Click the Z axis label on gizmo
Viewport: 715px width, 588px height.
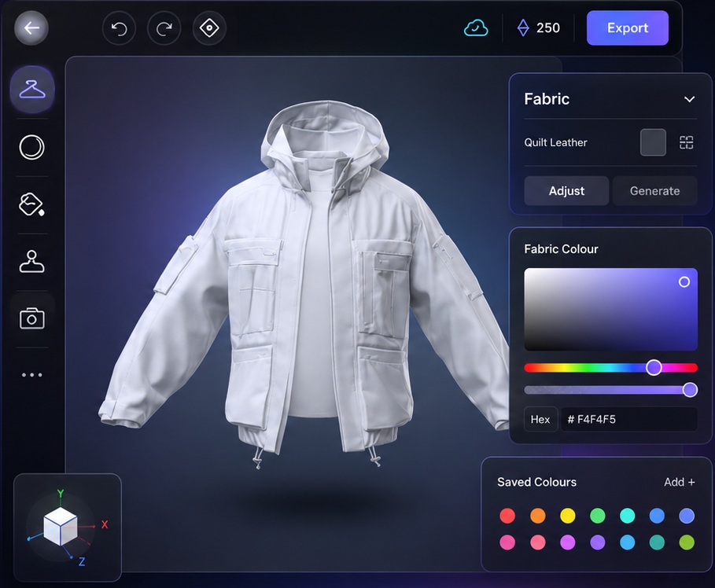(82, 561)
